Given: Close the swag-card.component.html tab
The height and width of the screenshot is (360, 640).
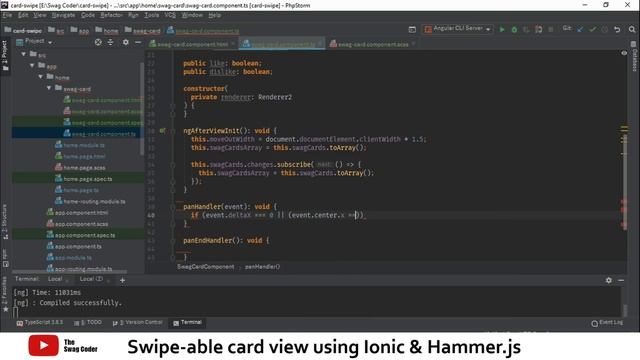Looking at the screenshot, I should point(233,44).
